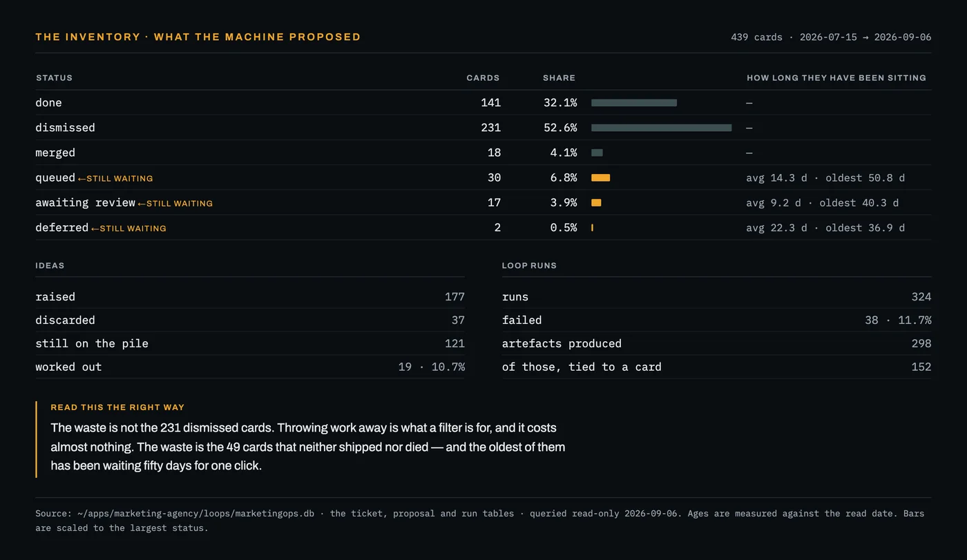Click the STATUS column header
Screen dimensions: 967x560
click(54, 78)
